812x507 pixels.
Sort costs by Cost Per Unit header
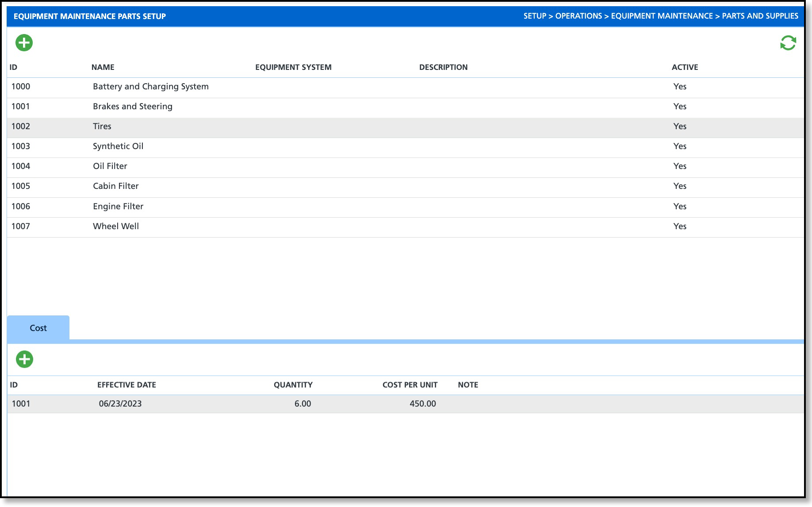410,385
